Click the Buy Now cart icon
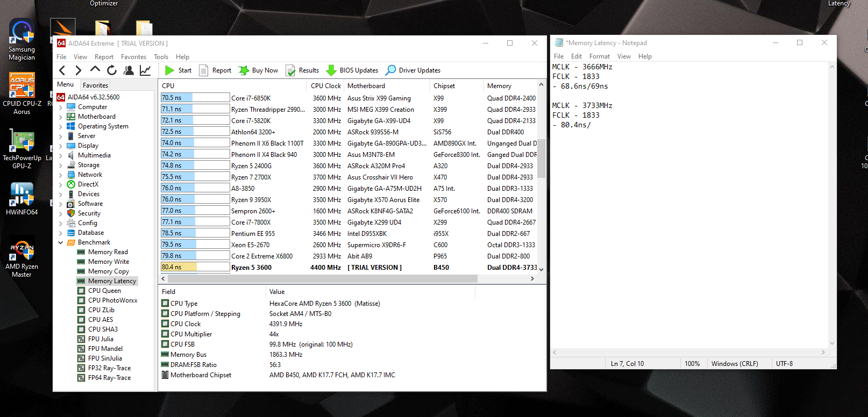868x417 pixels. pos(244,70)
